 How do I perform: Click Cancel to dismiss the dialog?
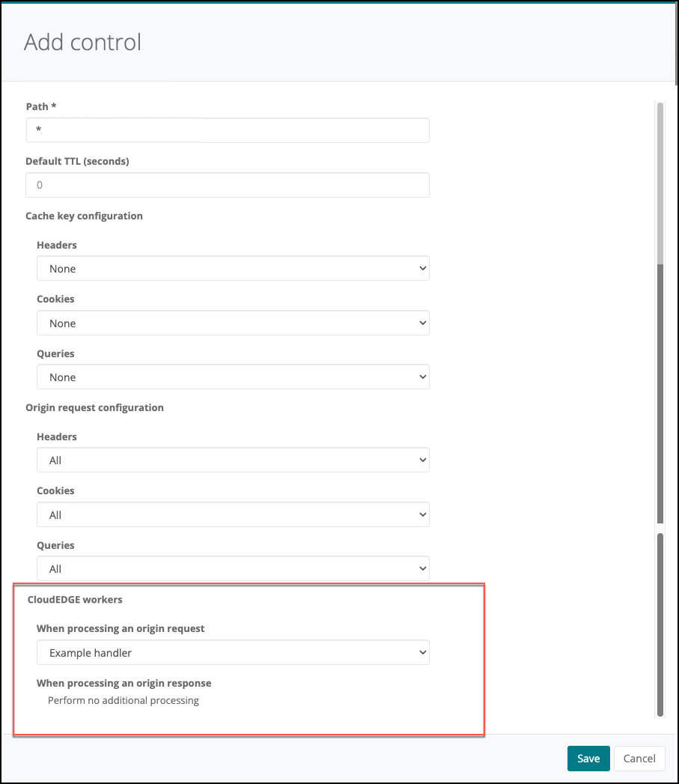point(639,759)
